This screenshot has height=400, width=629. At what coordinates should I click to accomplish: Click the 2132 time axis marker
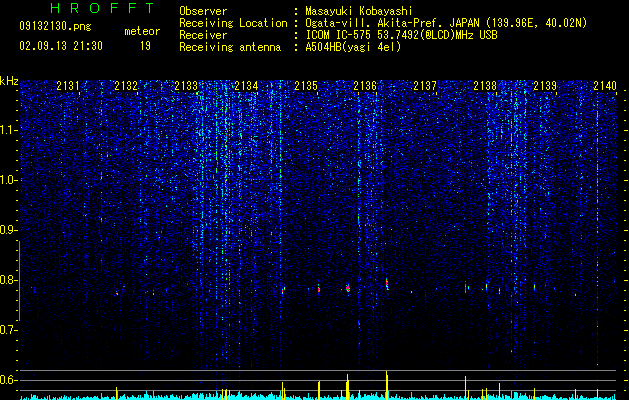tap(126, 85)
